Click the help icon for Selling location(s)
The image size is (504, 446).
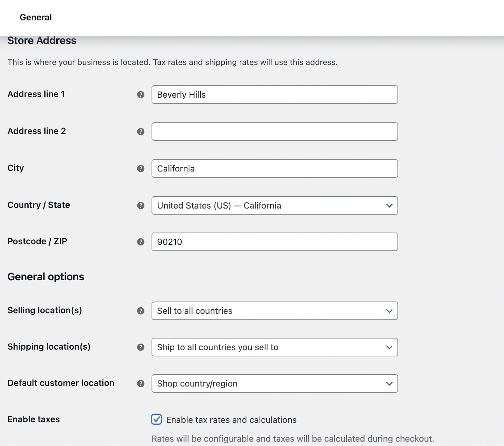tap(141, 311)
